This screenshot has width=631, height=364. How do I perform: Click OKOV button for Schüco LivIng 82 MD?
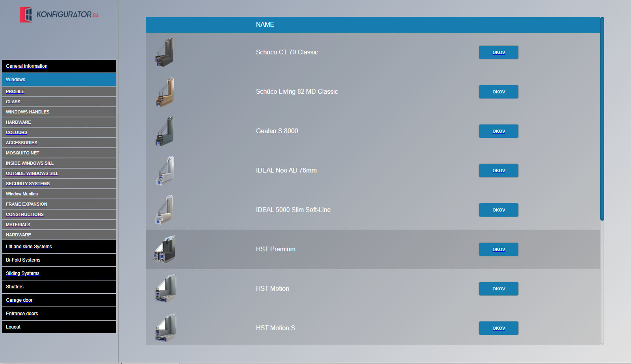499,92
